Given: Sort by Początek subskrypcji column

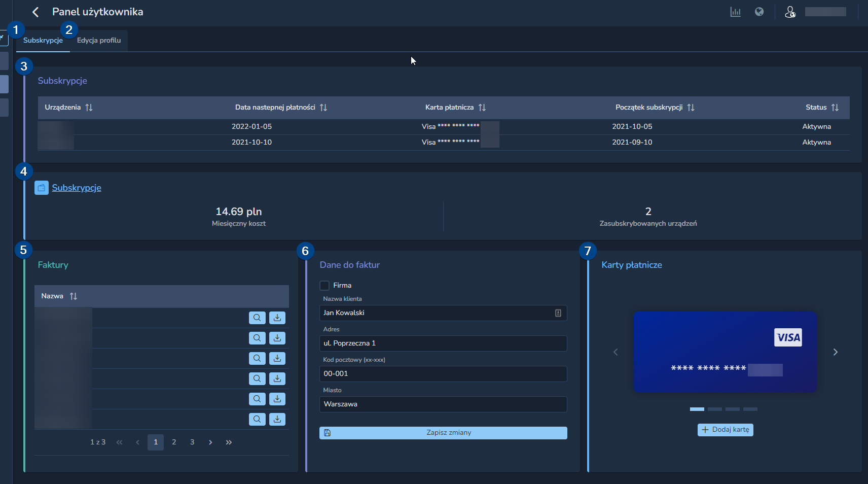Looking at the screenshot, I should coord(691,108).
